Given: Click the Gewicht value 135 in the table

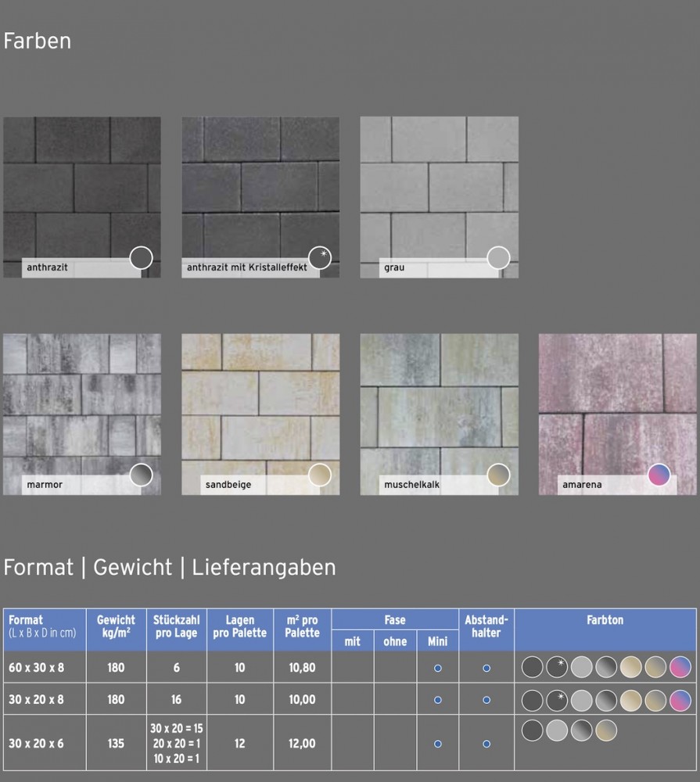Looking at the screenshot, I should click(116, 744).
